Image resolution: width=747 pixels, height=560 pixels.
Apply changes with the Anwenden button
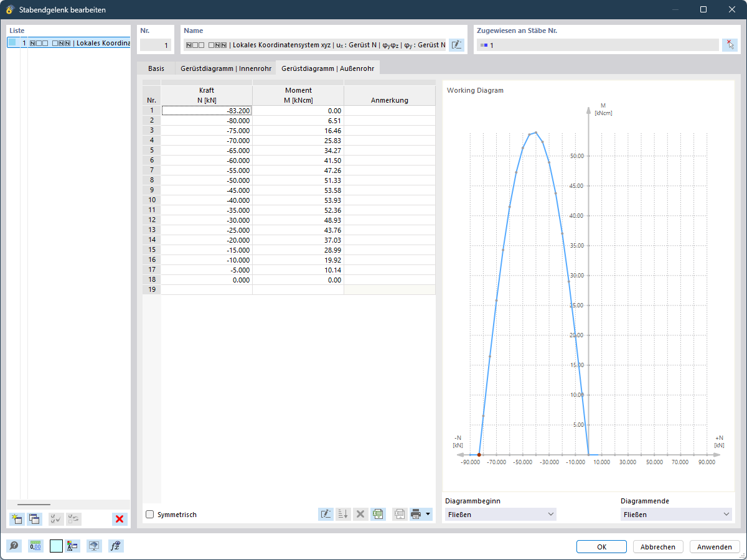pos(714,546)
